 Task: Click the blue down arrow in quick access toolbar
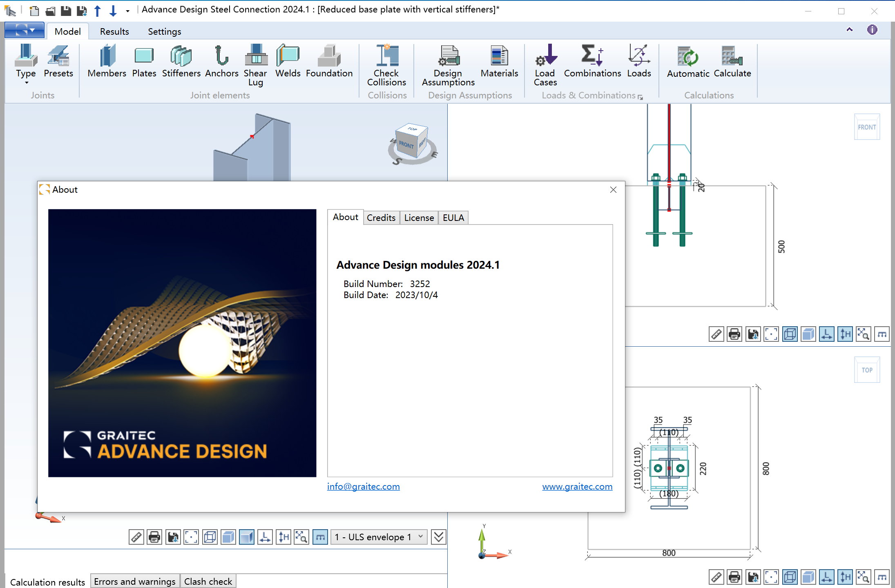[x=113, y=11]
